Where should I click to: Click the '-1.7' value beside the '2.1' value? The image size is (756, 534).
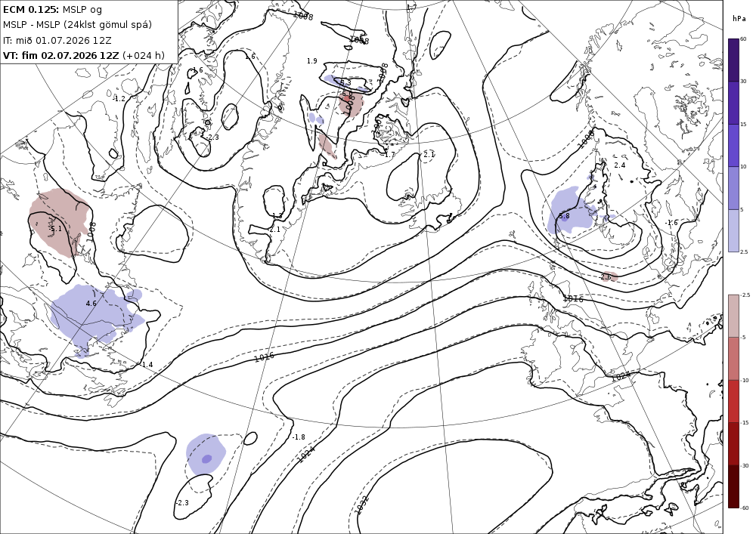click(x=389, y=155)
